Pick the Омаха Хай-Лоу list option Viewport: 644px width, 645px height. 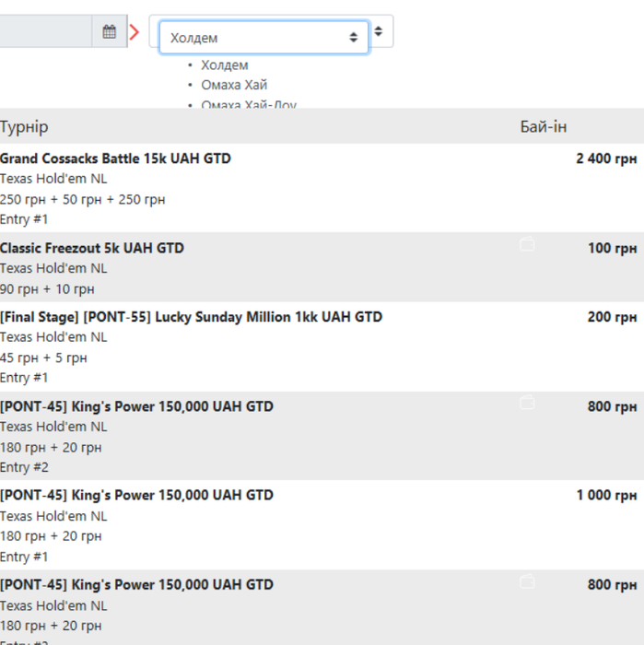[249, 104]
